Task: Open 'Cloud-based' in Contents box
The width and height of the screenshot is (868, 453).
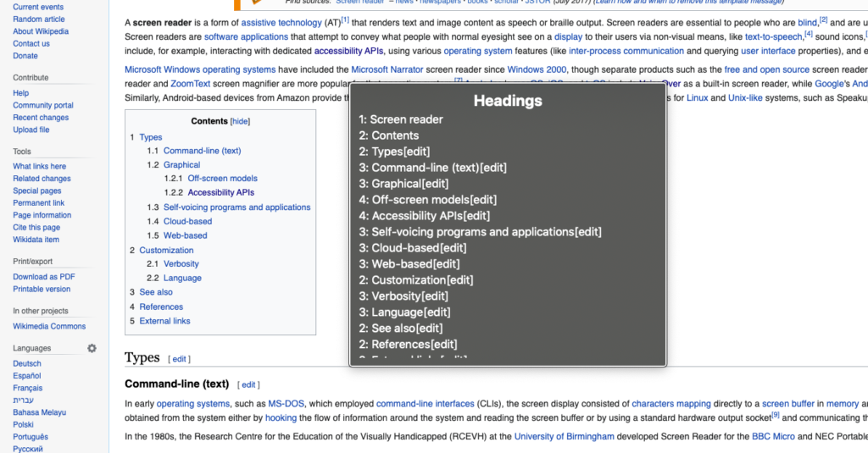Action: (187, 221)
